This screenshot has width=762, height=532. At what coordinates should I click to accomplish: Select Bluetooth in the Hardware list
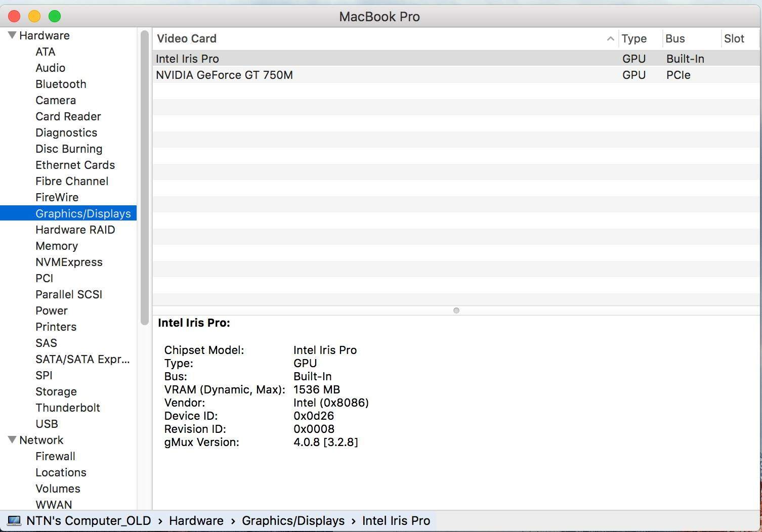coord(61,84)
